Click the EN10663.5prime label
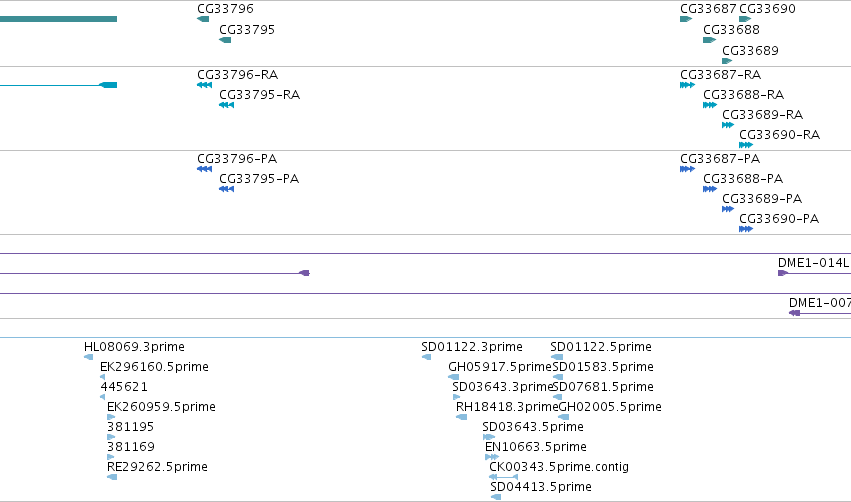The height and width of the screenshot is (502, 851). [536, 447]
